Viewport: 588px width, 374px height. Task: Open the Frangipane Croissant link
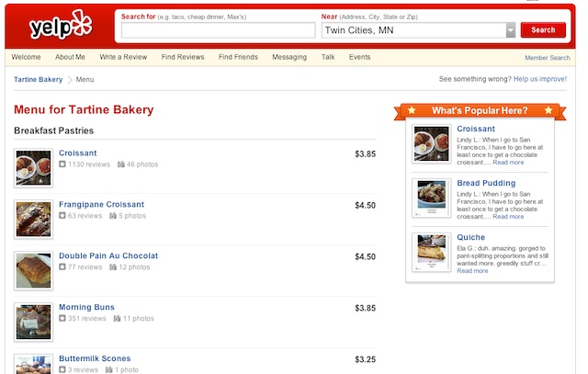point(101,204)
